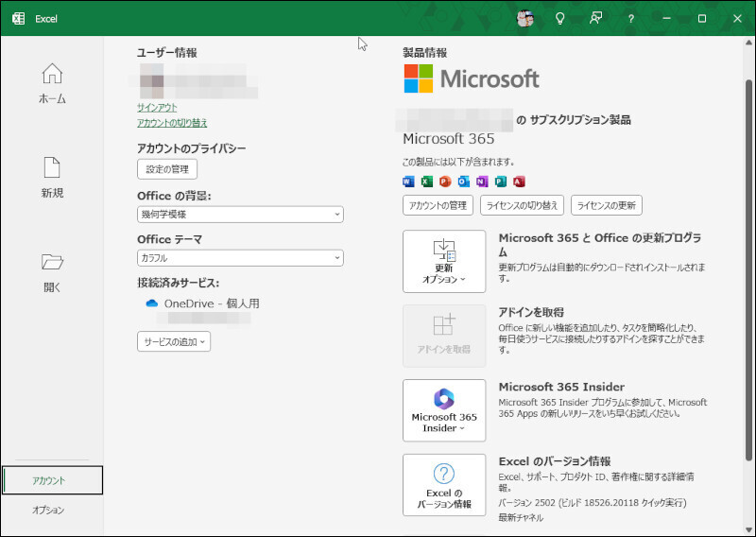Click the Microsoft logo
The height and width of the screenshot is (537, 756).
tap(471, 78)
